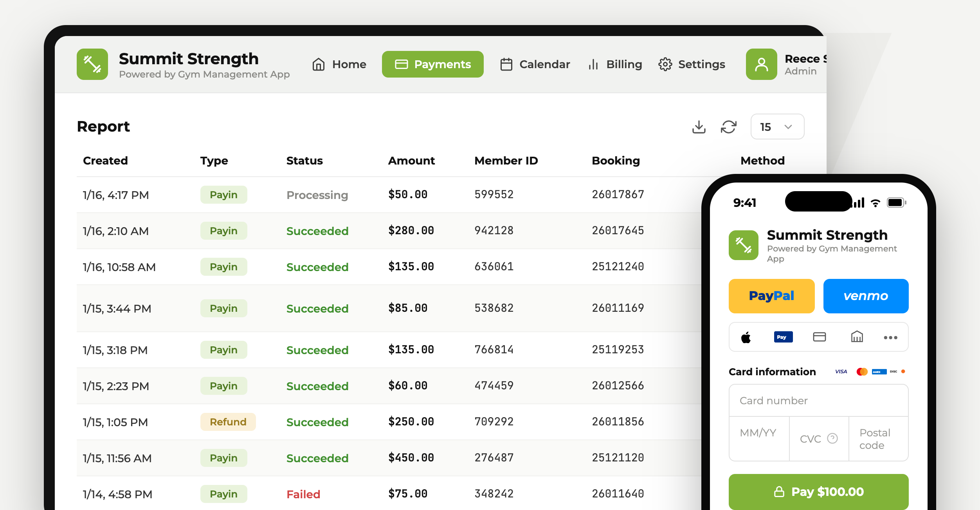Click the Mastercard brand icon

(862, 371)
